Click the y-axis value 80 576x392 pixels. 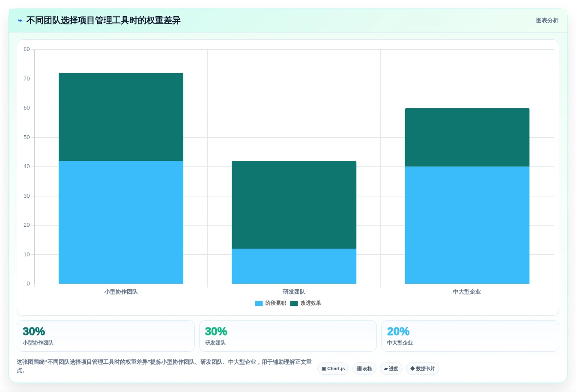click(27, 49)
